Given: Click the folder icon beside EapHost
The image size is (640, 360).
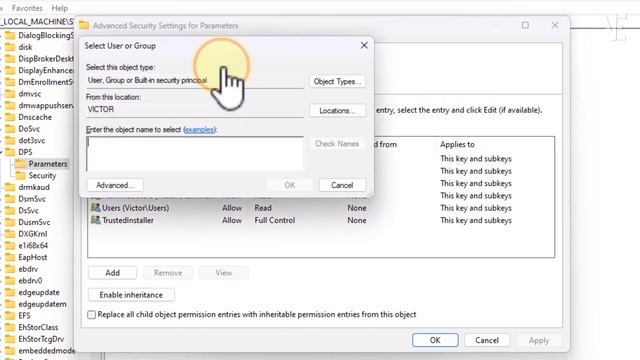Looking at the screenshot, I should click(x=10, y=257).
